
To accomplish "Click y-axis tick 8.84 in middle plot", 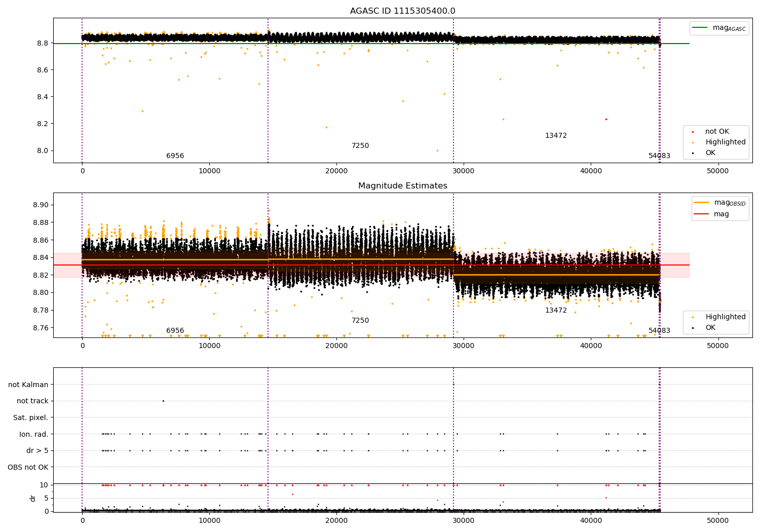I will (41, 258).
